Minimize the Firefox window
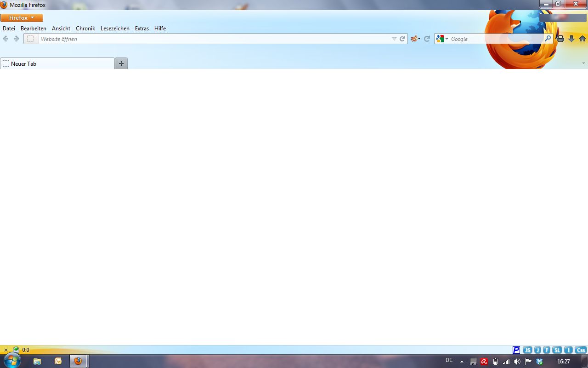The height and width of the screenshot is (368, 588). tap(546, 4)
